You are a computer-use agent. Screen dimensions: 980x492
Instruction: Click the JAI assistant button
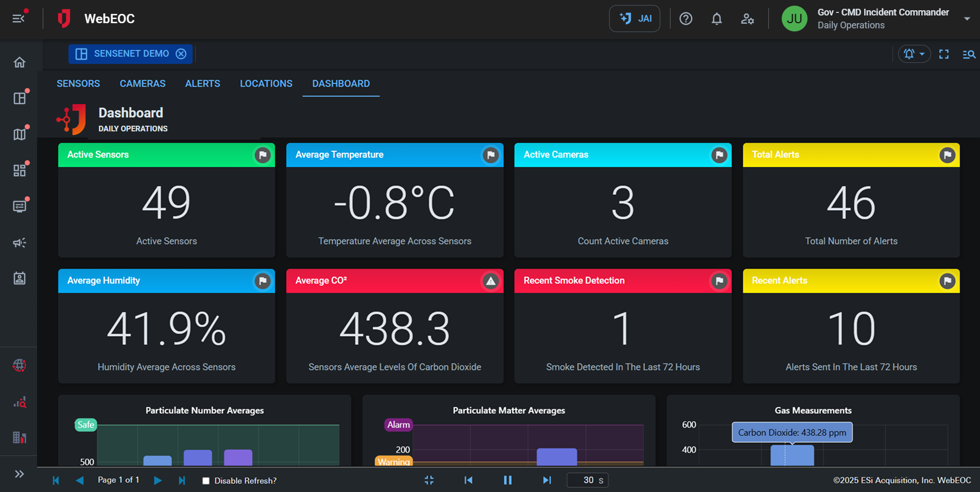[634, 19]
